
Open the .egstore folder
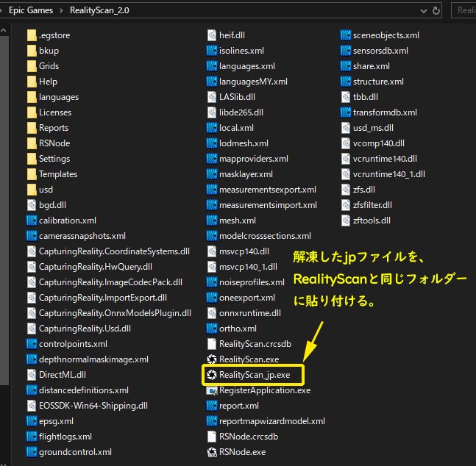tap(54, 35)
